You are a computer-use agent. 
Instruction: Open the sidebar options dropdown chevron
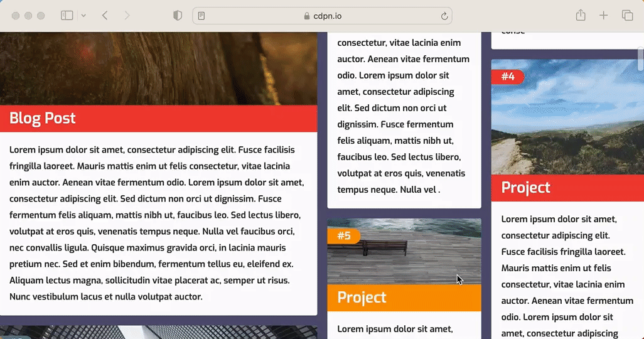pos(83,16)
